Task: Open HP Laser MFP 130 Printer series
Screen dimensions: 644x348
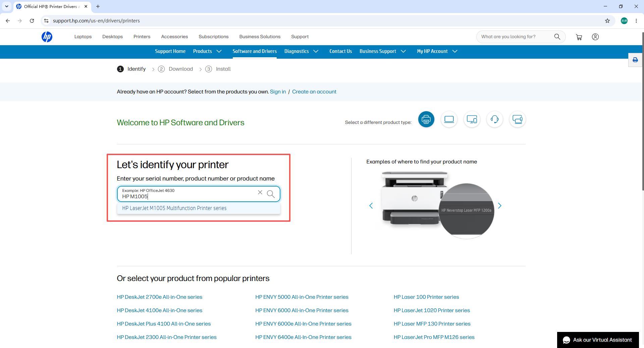Action: click(432, 324)
